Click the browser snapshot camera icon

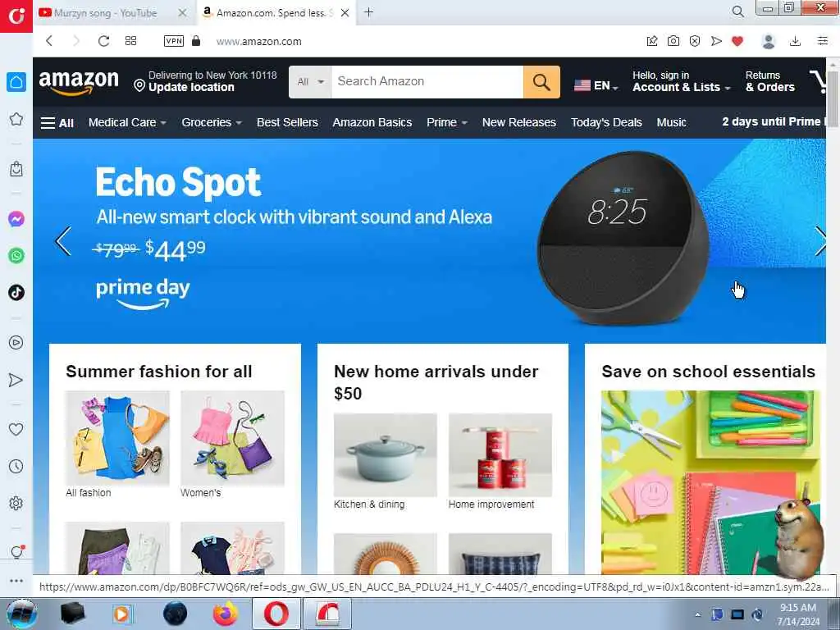[x=673, y=41]
